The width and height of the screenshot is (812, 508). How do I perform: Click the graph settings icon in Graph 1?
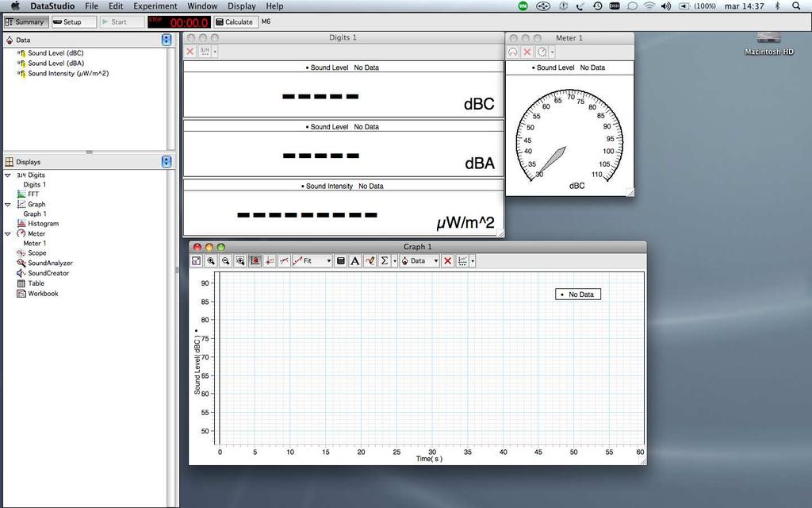462,260
